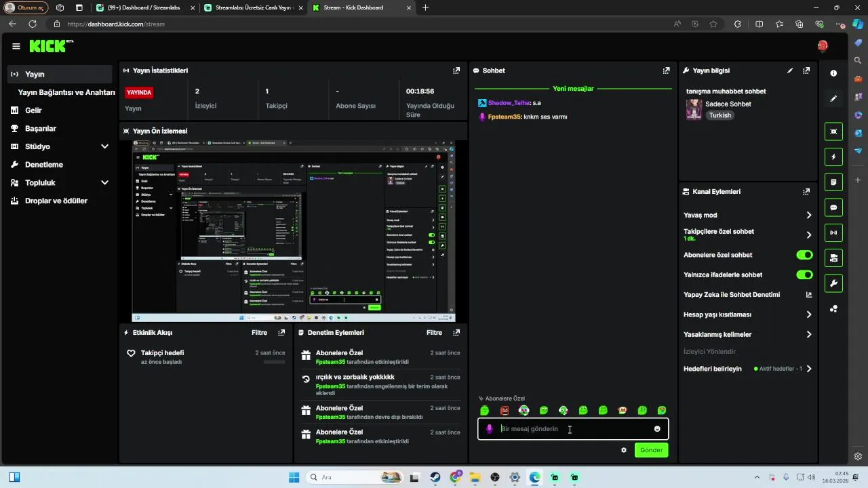
Task: Open the chat settings gear next to Gönder
Action: (x=624, y=450)
